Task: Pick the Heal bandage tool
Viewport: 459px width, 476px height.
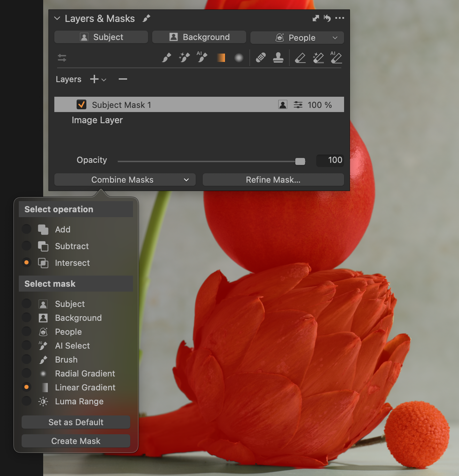Action: (x=261, y=58)
